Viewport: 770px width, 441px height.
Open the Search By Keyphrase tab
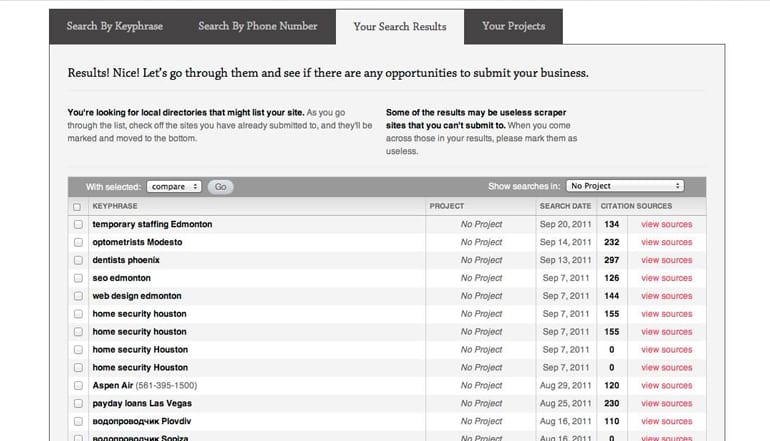coord(114,26)
